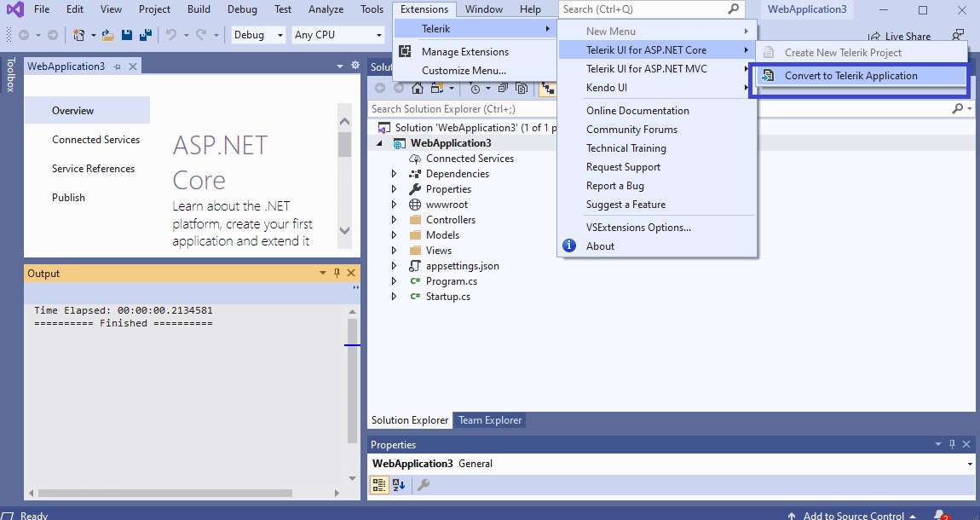The image size is (980, 520).
Task: Click Home icon in Solution Explorer toolbar
Action: pos(416,87)
